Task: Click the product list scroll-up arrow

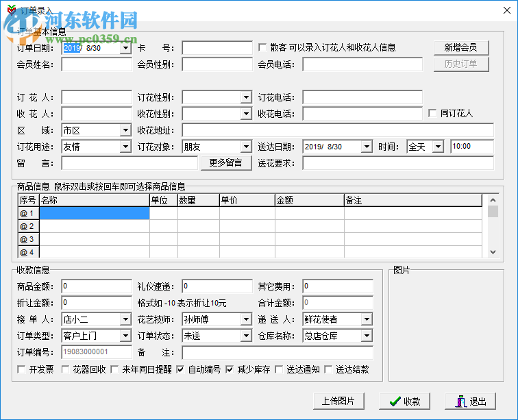Action: pos(493,200)
